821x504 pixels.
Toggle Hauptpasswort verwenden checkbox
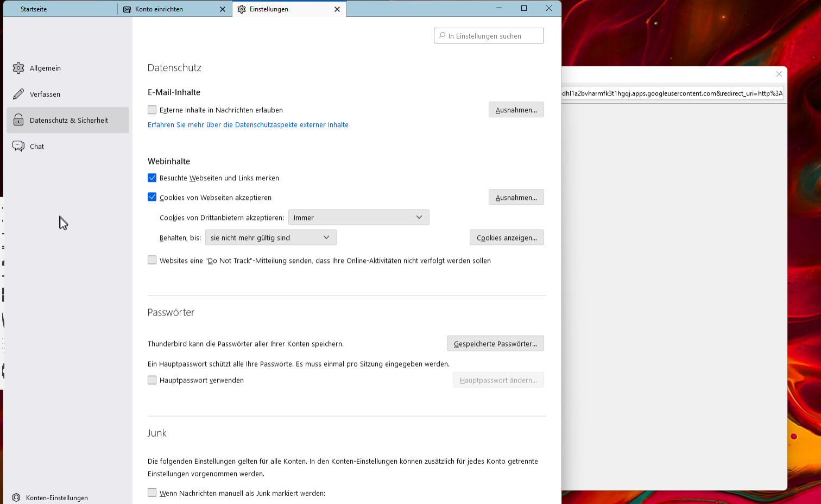click(152, 380)
